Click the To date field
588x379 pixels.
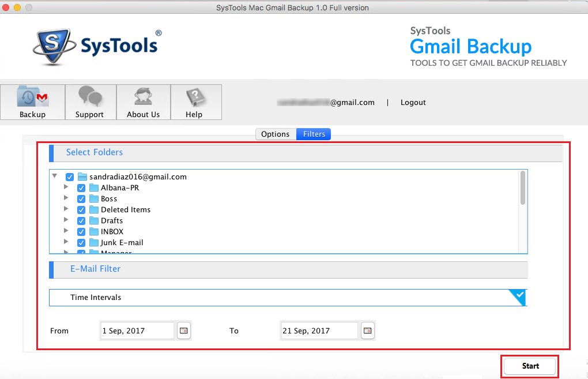pyautogui.click(x=319, y=331)
